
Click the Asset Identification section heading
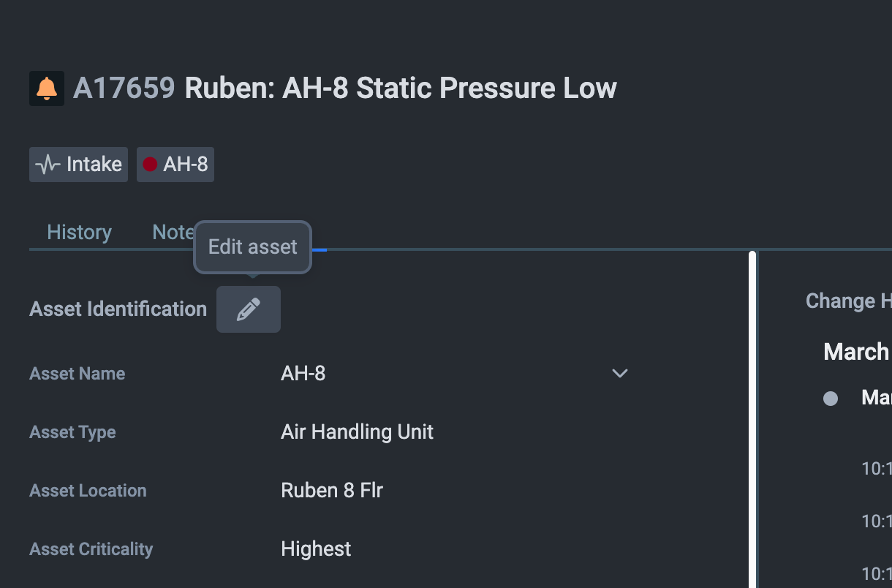pos(118,309)
